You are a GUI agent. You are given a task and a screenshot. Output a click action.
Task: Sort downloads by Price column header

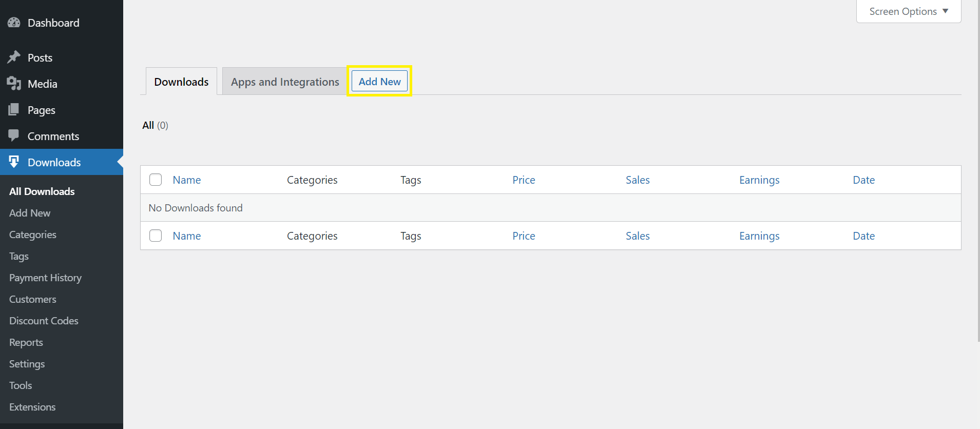(524, 180)
